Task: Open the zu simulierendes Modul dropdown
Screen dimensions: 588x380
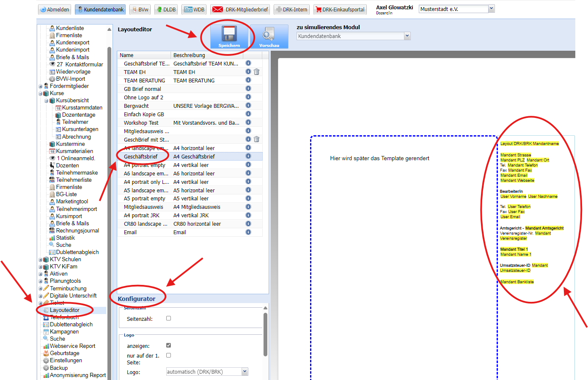Action: click(x=407, y=36)
